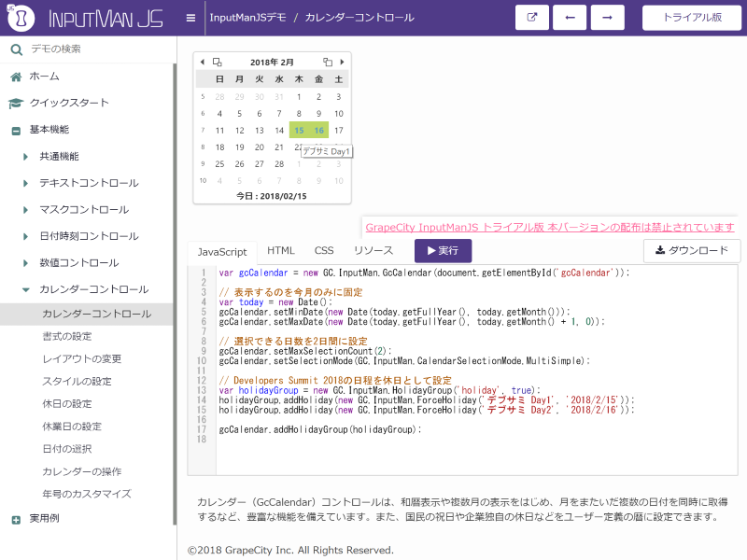Viewport: 747px width, 560px height.
Task: Switch to the CSS tab
Action: 324,250
